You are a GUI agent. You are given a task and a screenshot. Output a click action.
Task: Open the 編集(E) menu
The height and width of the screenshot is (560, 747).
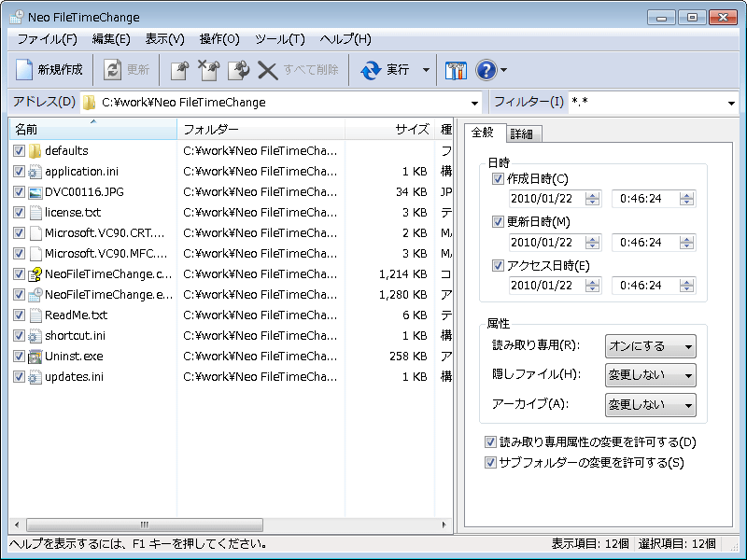click(111, 39)
